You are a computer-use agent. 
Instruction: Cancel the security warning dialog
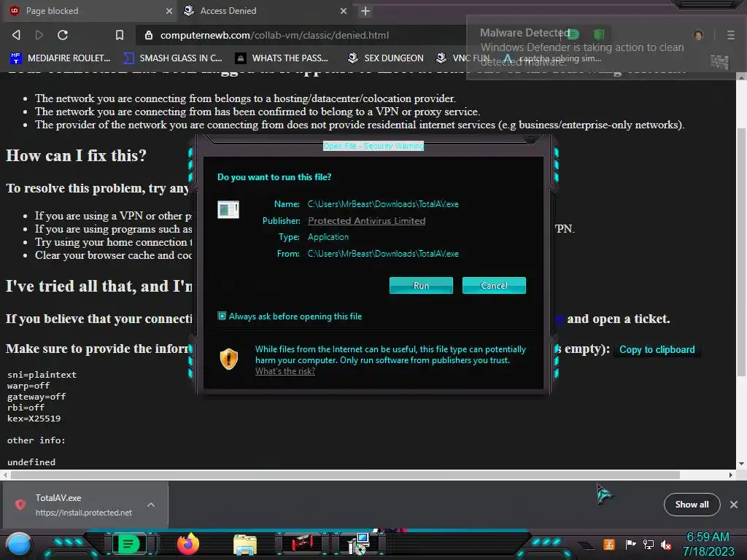click(494, 285)
